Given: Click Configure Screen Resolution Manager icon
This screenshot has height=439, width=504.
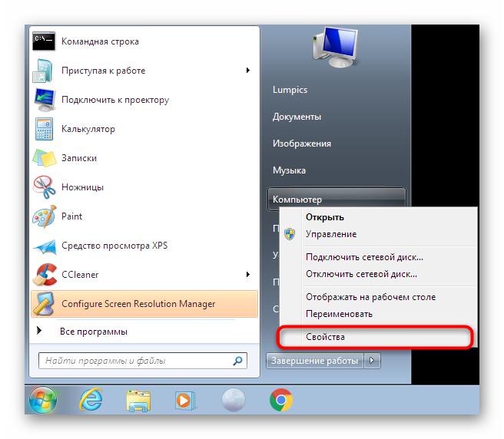Looking at the screenshot, I should click(x=45, y=304).
